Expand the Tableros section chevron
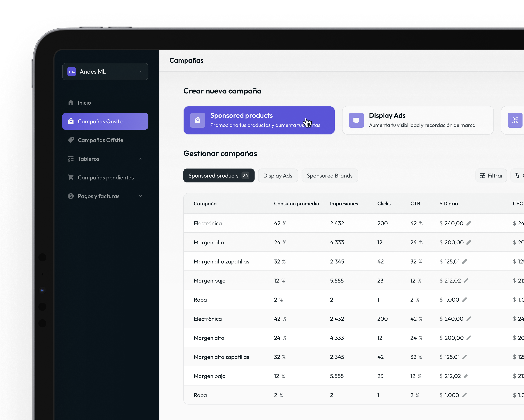The image size is (524, 420). (x=140, y=159)
